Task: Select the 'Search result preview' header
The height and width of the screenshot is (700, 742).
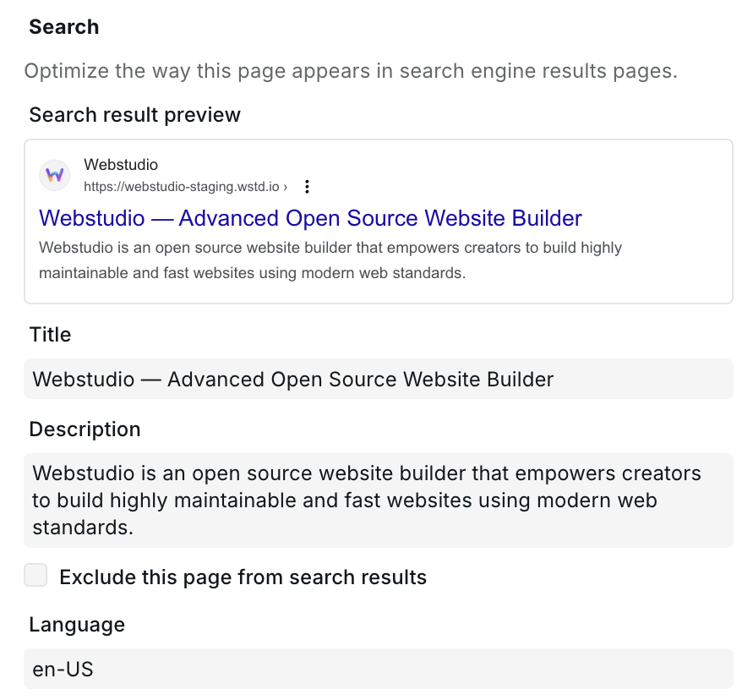Action: pos(135,114)
